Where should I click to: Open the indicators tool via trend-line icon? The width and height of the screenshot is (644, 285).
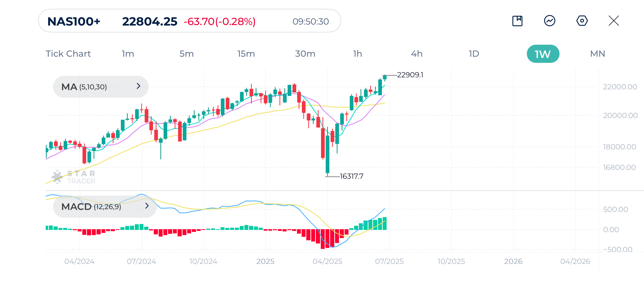click(549, 21)
